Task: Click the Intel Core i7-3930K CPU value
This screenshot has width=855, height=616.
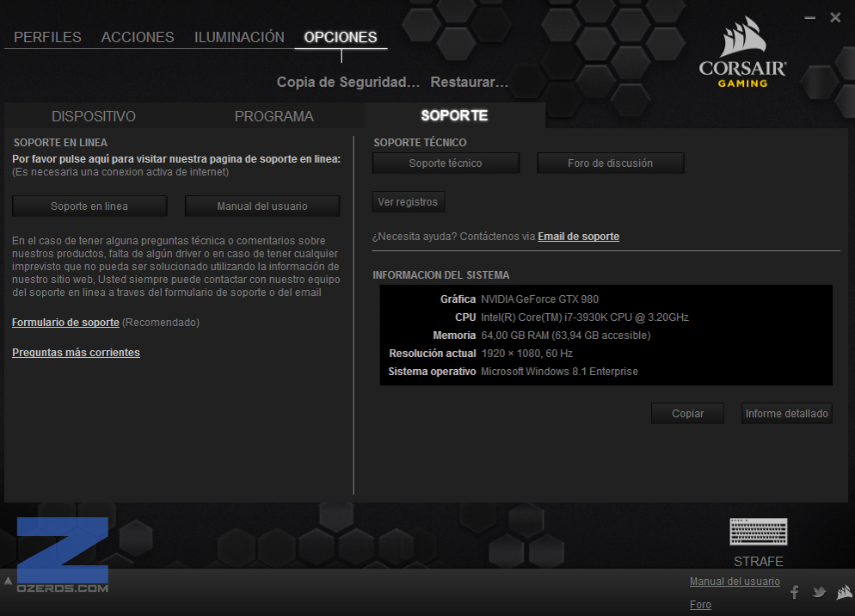Action: [x=585, y=317]
